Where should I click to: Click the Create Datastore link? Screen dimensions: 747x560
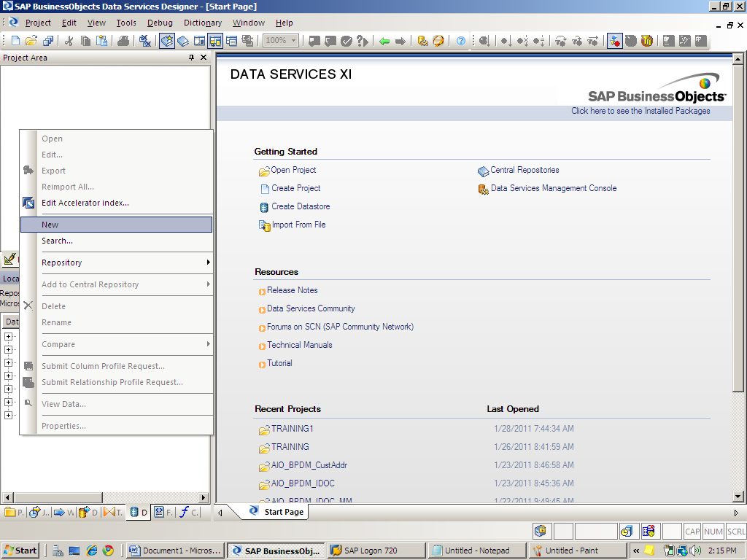(301, 206)
